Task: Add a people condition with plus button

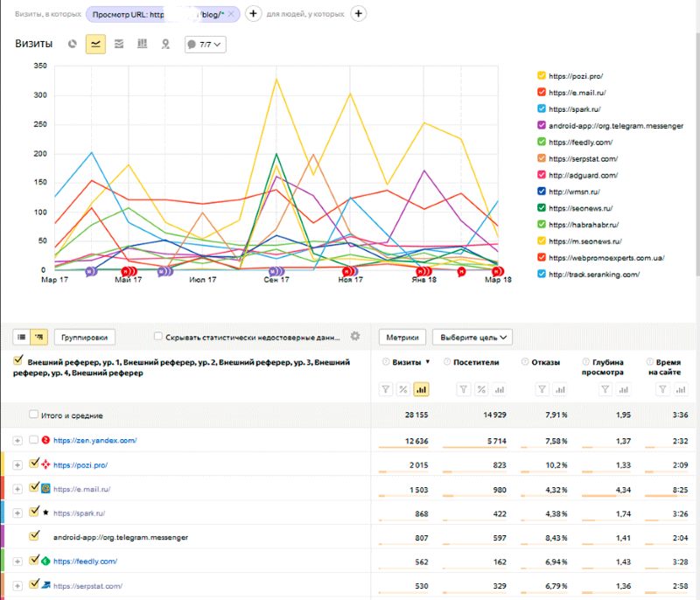Action: pos(359,14)
